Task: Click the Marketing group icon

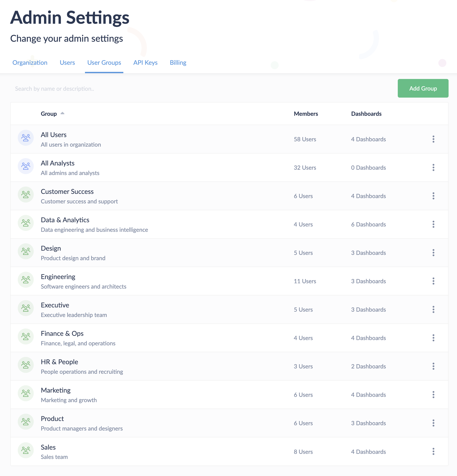Action: [x=26, y=393]
